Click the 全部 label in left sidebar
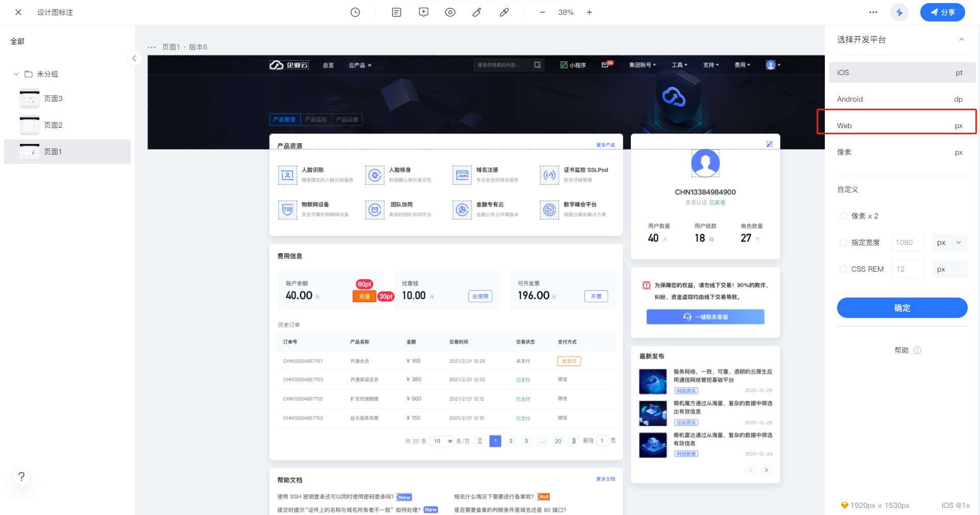Screen dimensions: 980x515 click(x=17, y=41)
